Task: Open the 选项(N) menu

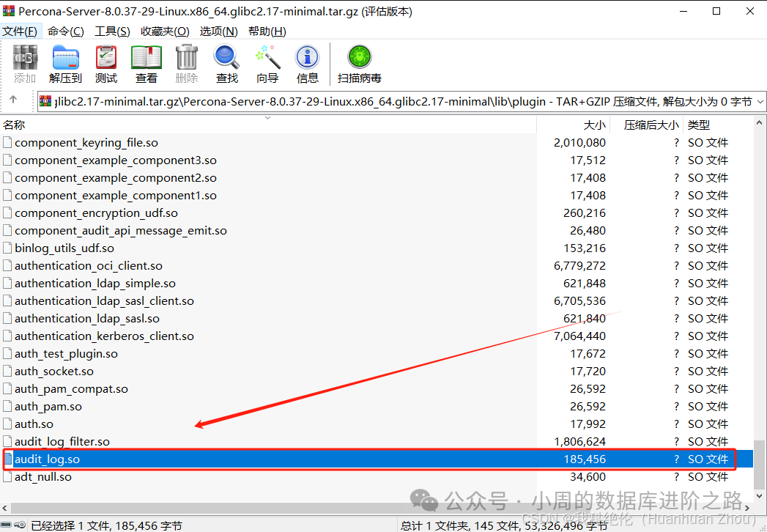Action: (x=218, y=31)
